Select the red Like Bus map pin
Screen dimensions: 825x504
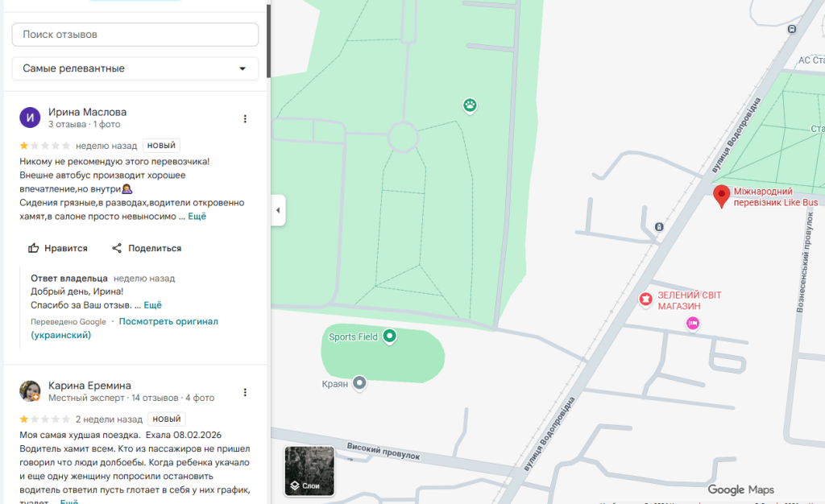tap(721, 196)
